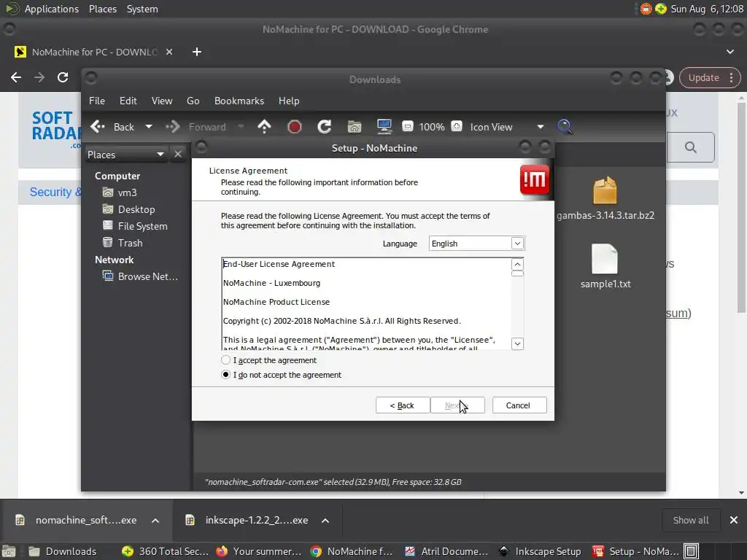The width and height of the screenshot is (747, 560).
Task: Close the Places sidebar
Action: 178,155
